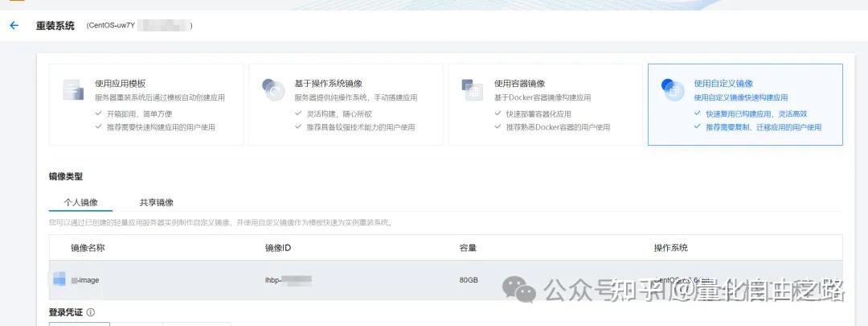Select the 使用应用模板 card

pos(146,105)
